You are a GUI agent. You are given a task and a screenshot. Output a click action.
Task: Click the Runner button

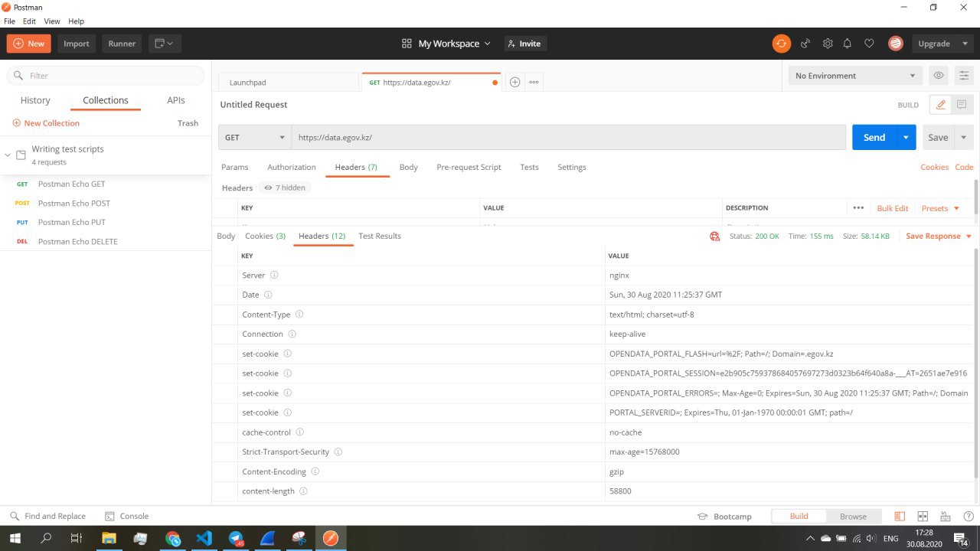(122, 44)
